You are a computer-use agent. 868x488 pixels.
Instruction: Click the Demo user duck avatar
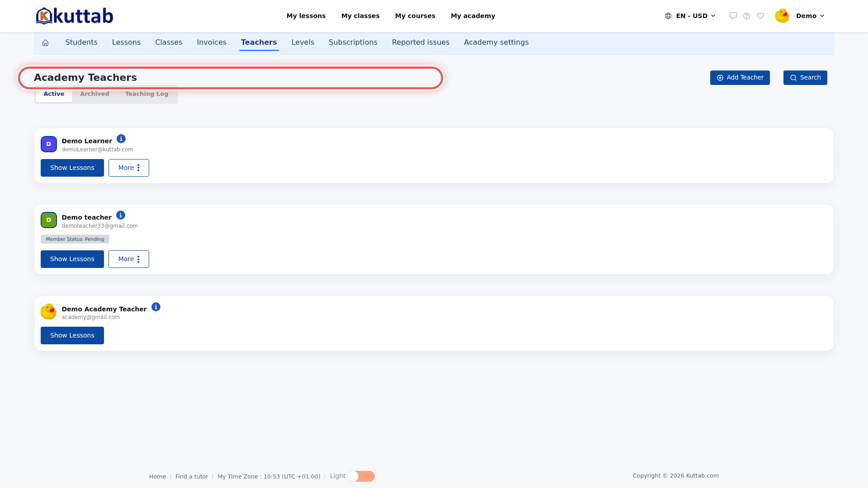click(782, 16)
